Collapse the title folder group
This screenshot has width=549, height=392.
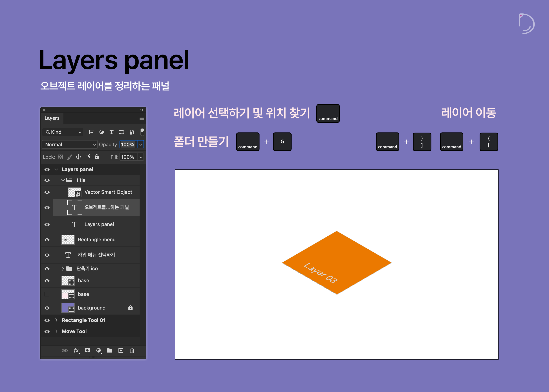coord(63,180)
